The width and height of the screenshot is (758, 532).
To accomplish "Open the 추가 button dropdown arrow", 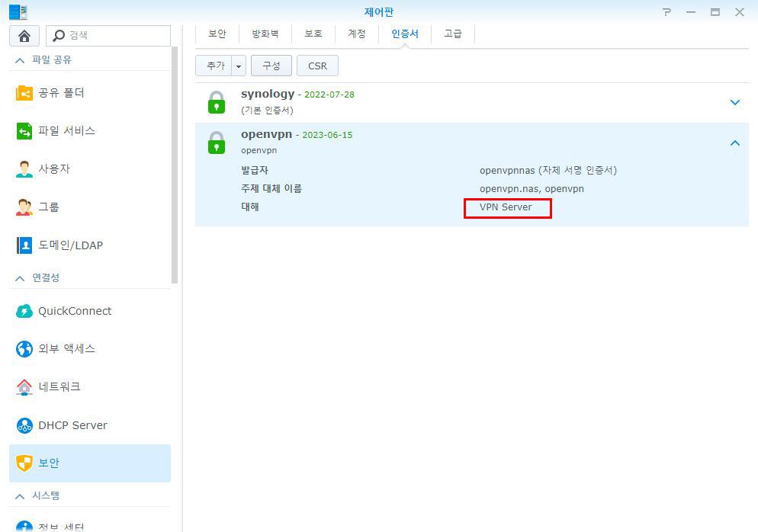I will (x=239, y=66).
